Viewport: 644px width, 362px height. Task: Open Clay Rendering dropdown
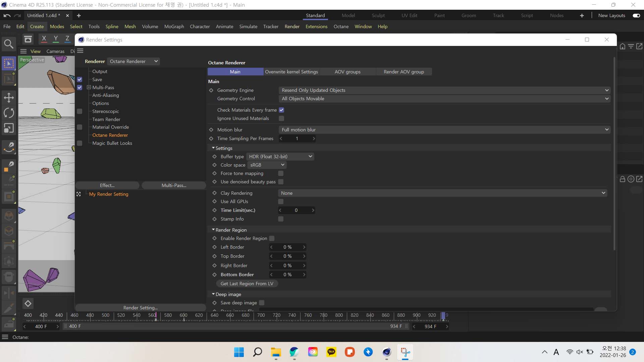coord(442,193)
